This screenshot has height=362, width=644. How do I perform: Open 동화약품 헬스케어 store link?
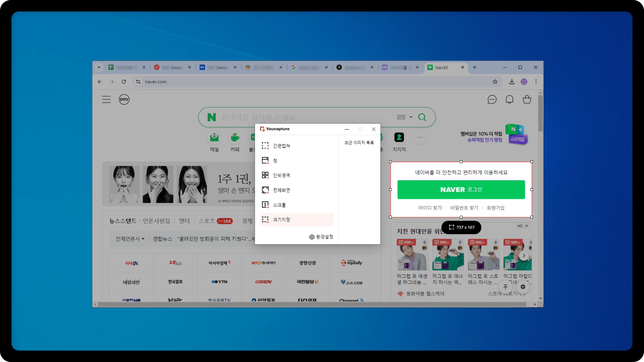(x=421, y=294)
